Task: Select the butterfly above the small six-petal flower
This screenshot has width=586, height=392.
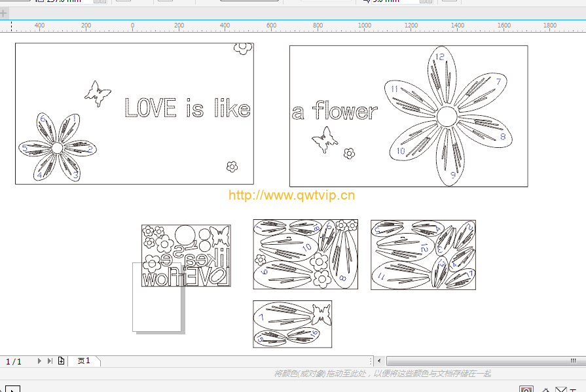Action: click(98, 94)
